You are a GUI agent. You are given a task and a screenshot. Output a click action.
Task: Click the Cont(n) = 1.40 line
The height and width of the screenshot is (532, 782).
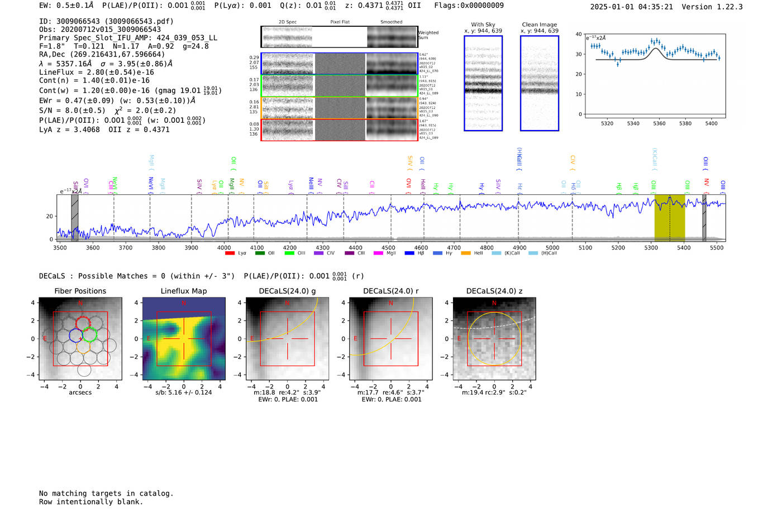94,80
